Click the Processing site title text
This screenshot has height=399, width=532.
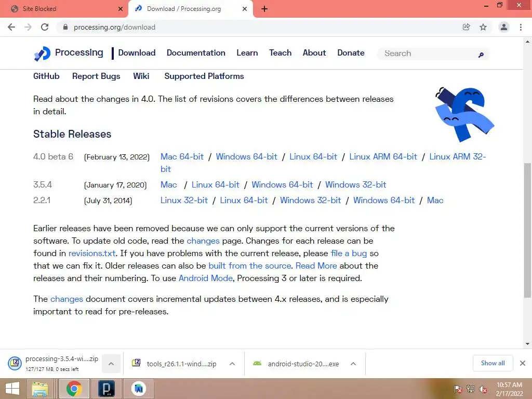(79, 53)
